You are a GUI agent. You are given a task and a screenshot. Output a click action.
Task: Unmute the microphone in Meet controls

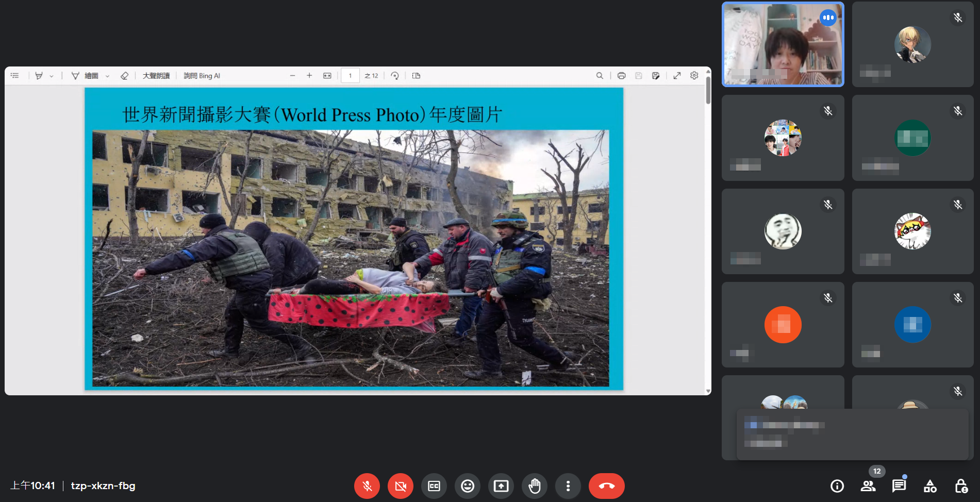[x=367, y=486]
